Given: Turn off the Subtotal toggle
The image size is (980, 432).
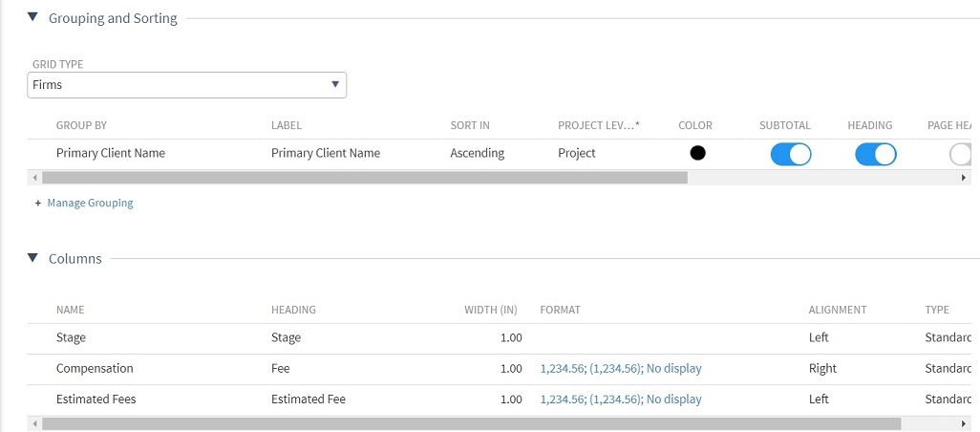Looking at the screenshot, I should click(x=790, y=154).
